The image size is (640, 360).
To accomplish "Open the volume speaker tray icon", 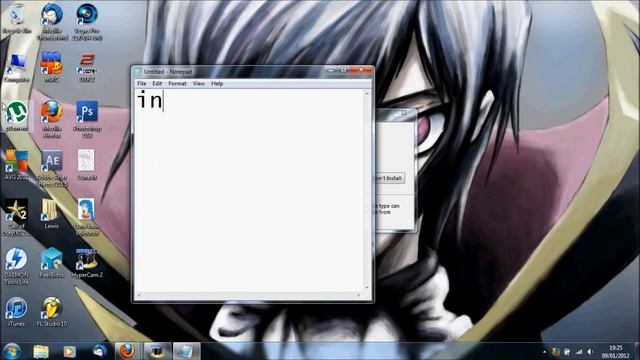I will point(590,351).
